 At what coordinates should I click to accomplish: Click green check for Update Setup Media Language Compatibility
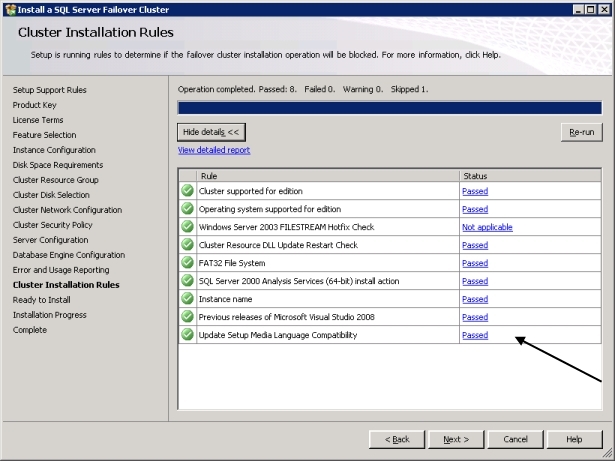point(187,335)
